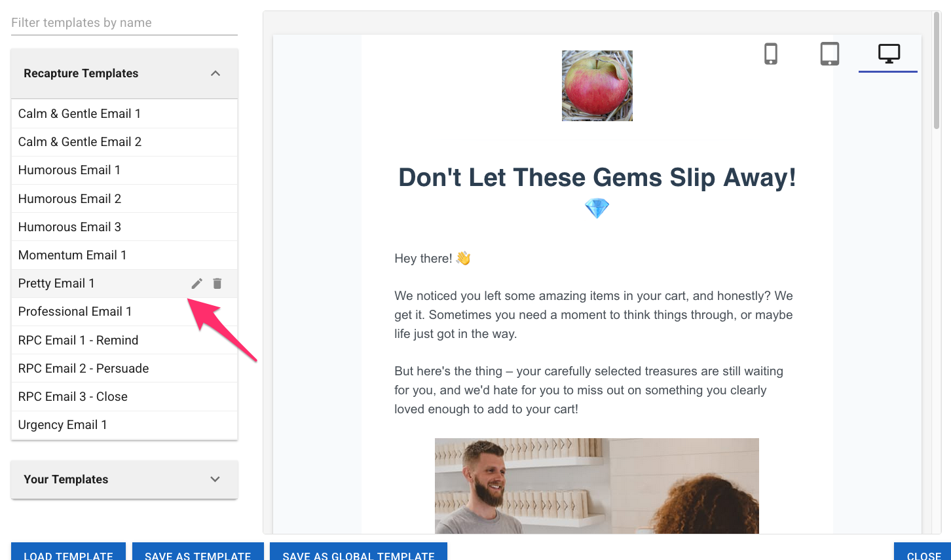Select the desktop monitor preview icon
The width and height of the screenshot is (951, 560).
click(x=889, y=54)
